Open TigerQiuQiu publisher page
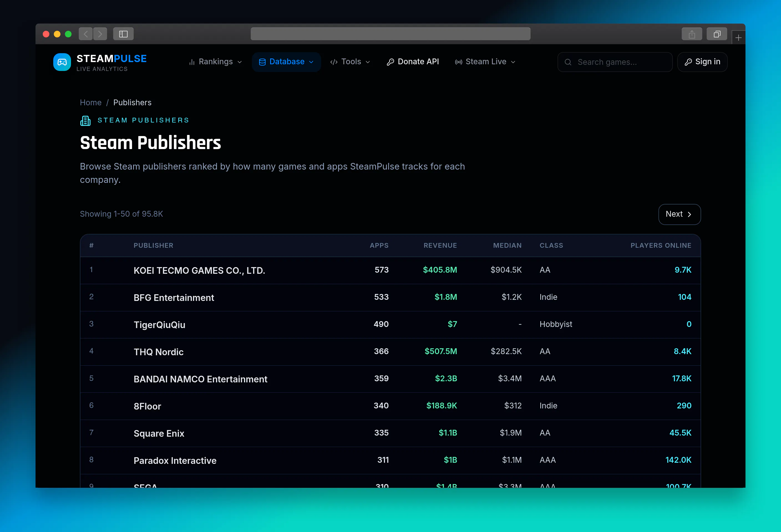This screenshot has width=781, height=532. pyautogui.click(x=159, y=325)
